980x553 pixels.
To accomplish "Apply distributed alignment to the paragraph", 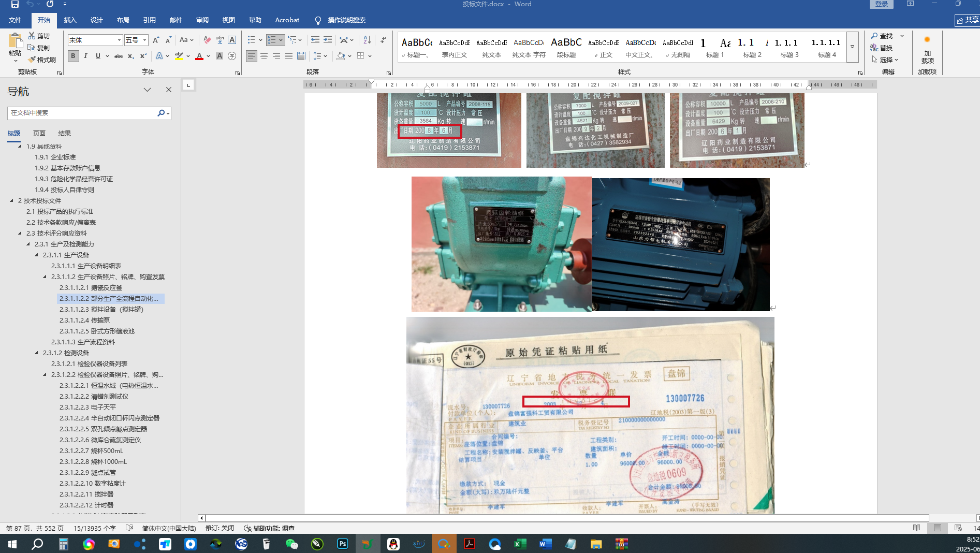I will pyautogui.click(x=301, y=56).
